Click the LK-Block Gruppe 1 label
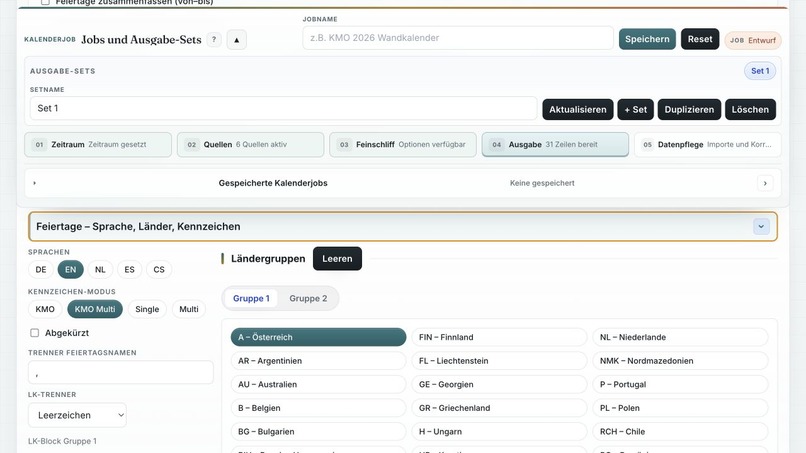Viewport: 806px width, 453px height. (x=62, y=441)
